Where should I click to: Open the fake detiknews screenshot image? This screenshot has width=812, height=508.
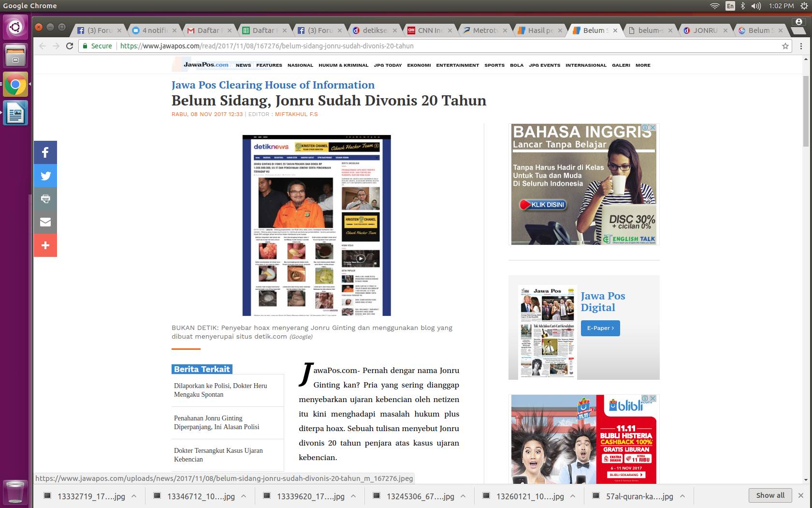pos(317,225)
